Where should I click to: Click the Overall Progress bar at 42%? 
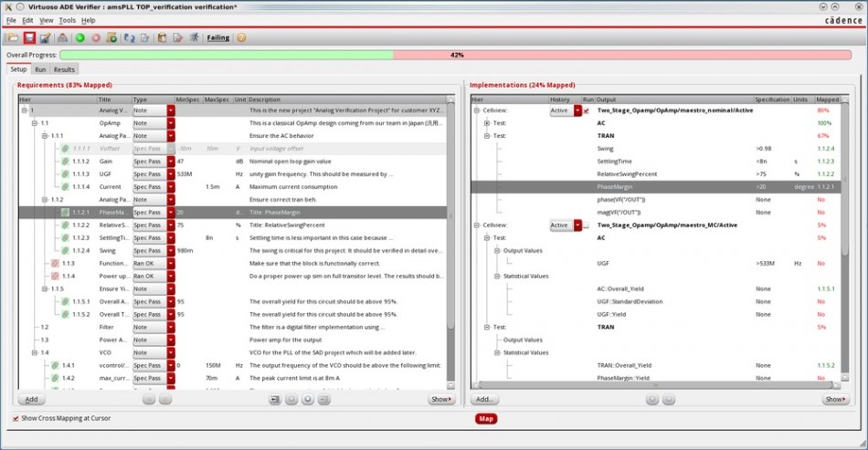tap(456, 56)
